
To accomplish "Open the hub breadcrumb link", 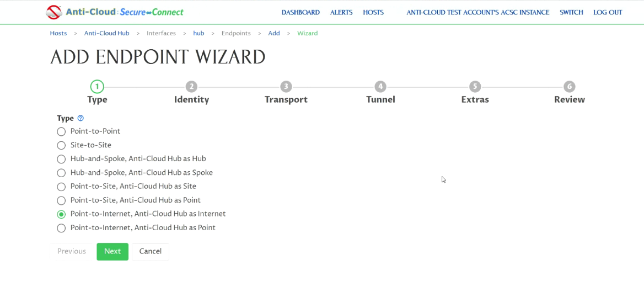I will (199, 33).
